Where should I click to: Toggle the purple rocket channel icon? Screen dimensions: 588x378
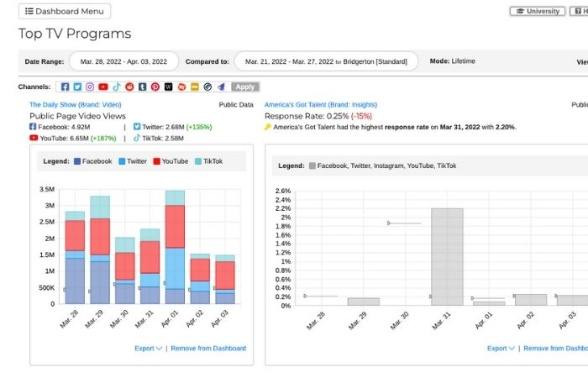click(221, 87)
